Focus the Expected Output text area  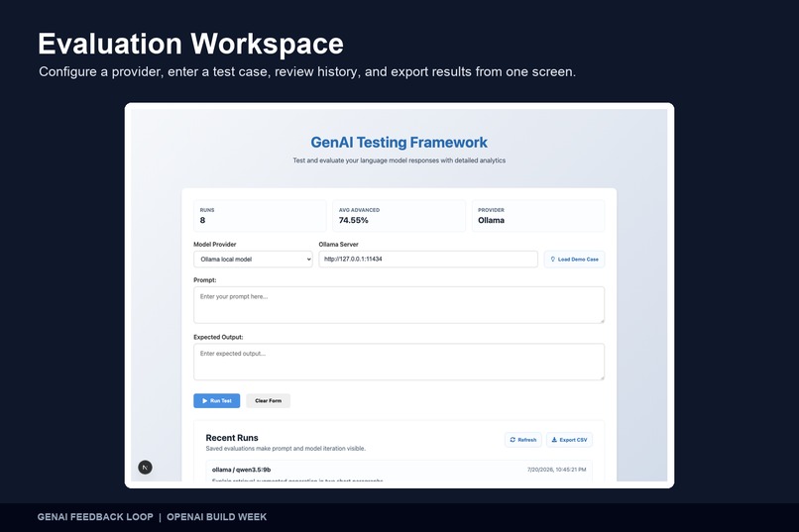point(399,362)
